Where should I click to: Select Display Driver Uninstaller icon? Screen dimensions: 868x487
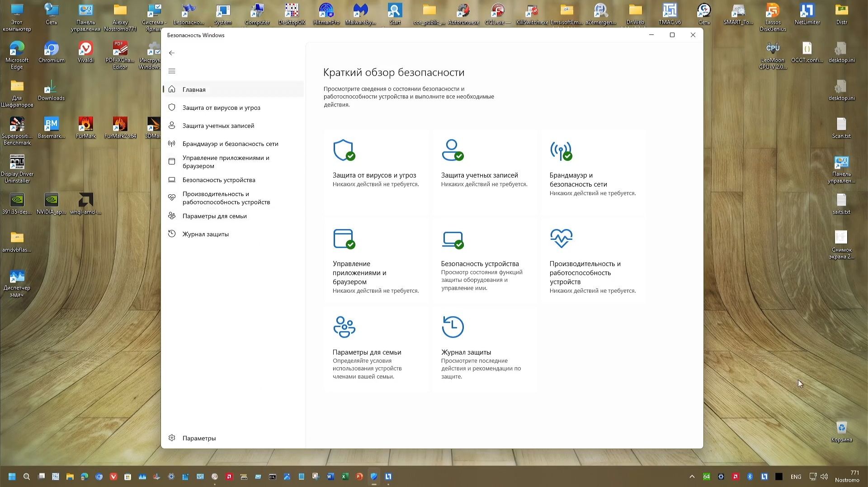tap(17, 169)
